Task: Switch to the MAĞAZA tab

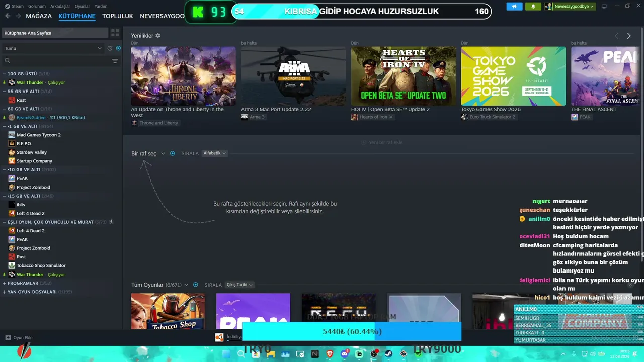Action: [x=39, y=16]
